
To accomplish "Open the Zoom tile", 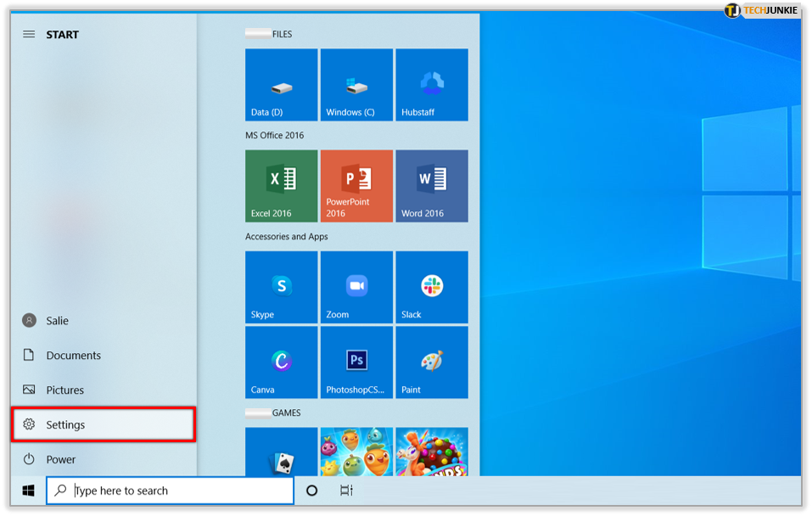I will coord(356,287).
